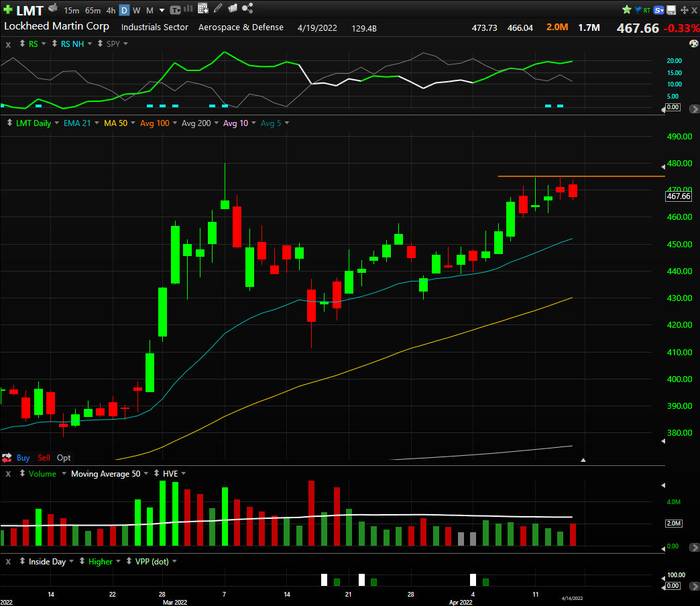Viewport: 700px width, 606px height.
Task: Switch to the 4h timeframe
Action: (x=111, y=10)
